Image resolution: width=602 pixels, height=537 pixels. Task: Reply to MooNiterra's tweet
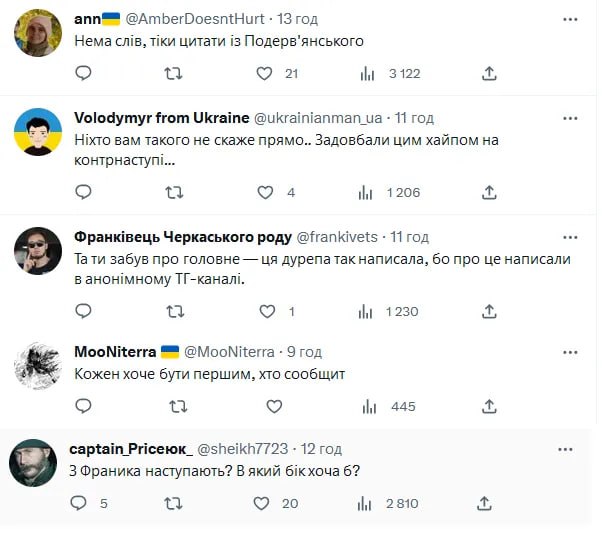click(83, 406)
